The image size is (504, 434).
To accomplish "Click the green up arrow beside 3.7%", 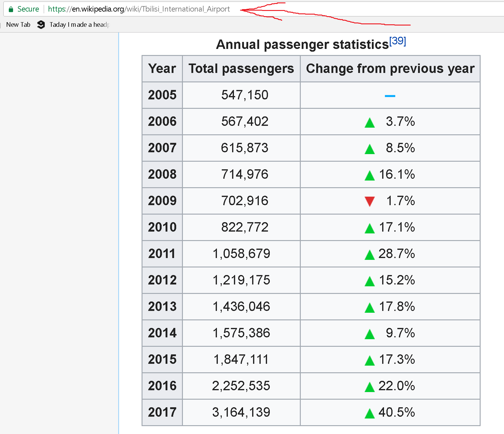I will [369, 123].
